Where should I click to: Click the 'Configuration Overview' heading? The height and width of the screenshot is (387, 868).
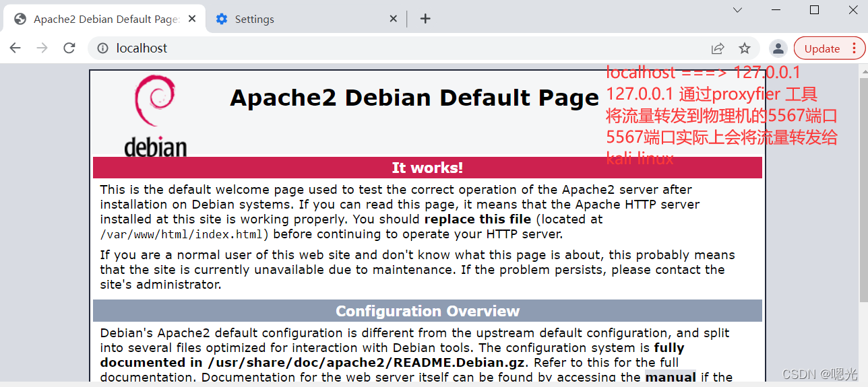[427, 311]
